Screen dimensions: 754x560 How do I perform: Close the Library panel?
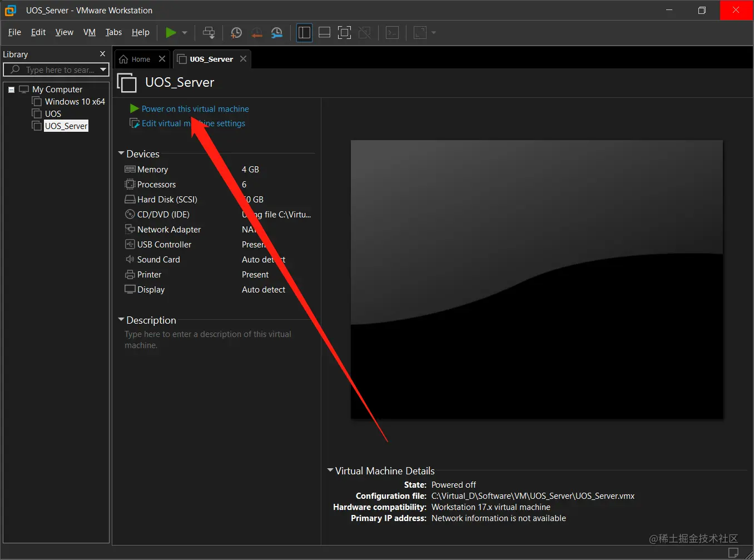102,54
